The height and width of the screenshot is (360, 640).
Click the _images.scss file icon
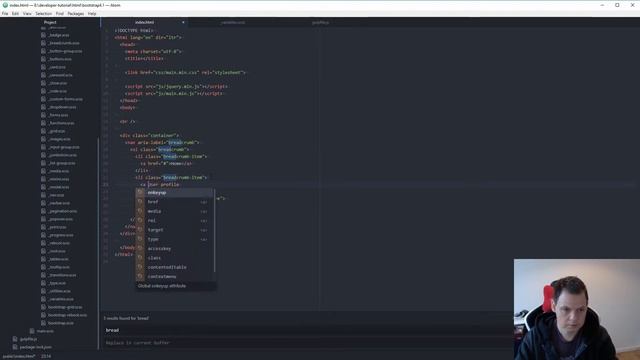tap(43, 139)
